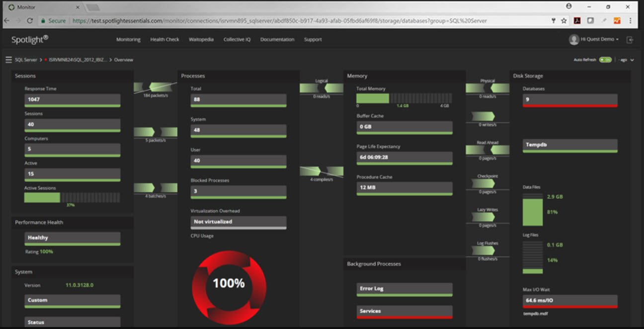Click the version number 11.0.3128.0
The width and height of the screenshot is (644, 329).
pyautogui.click(x=80, y=285)
